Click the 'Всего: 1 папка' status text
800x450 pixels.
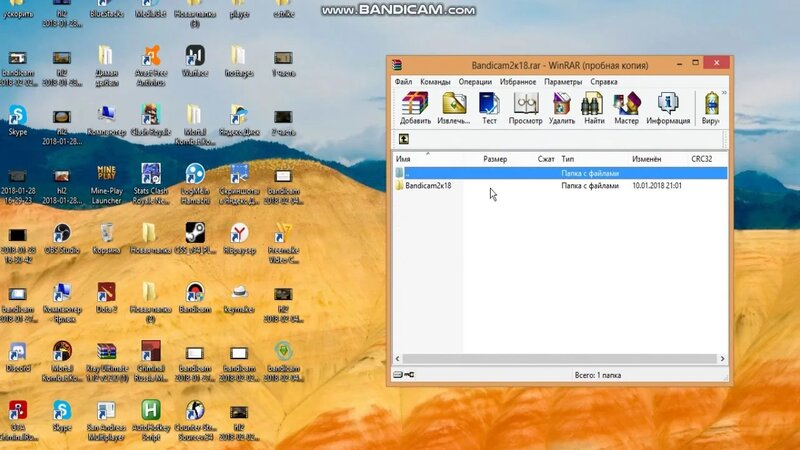coord(597,375)
